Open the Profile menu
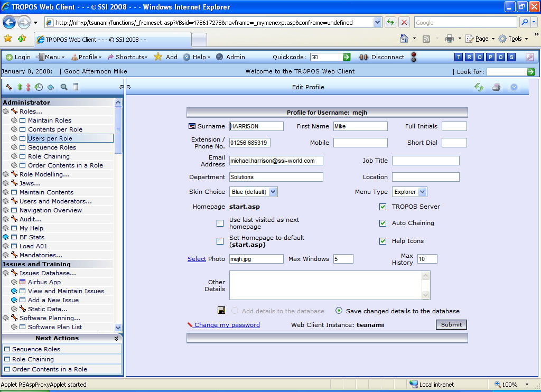The width and height of the screenshot is (541, 392). [x=87, y=57]
